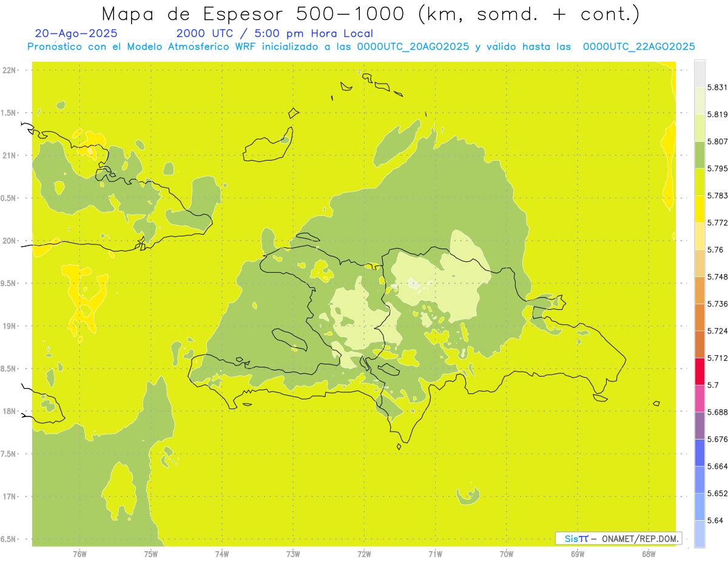Click the 5.7 colorbar value
Screen dimensions: 728x562
pos(713,385)
